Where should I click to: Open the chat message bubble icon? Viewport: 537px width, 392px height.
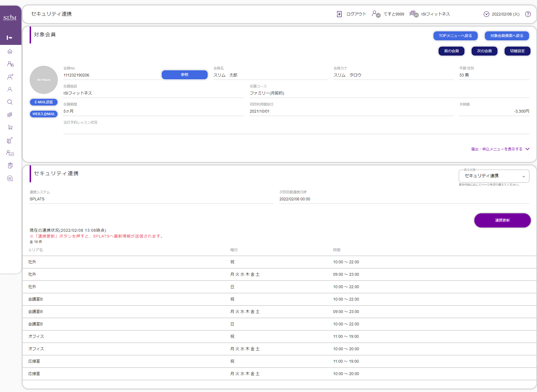pyautogui.click(x=10, y=178)
